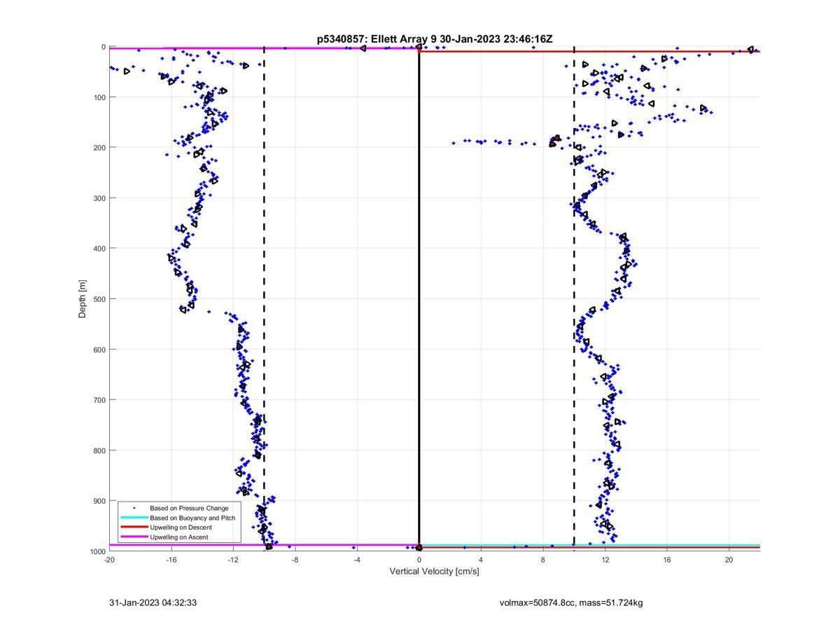
Task: Click x-axis tick label '16'
Action: coord(667,560)
